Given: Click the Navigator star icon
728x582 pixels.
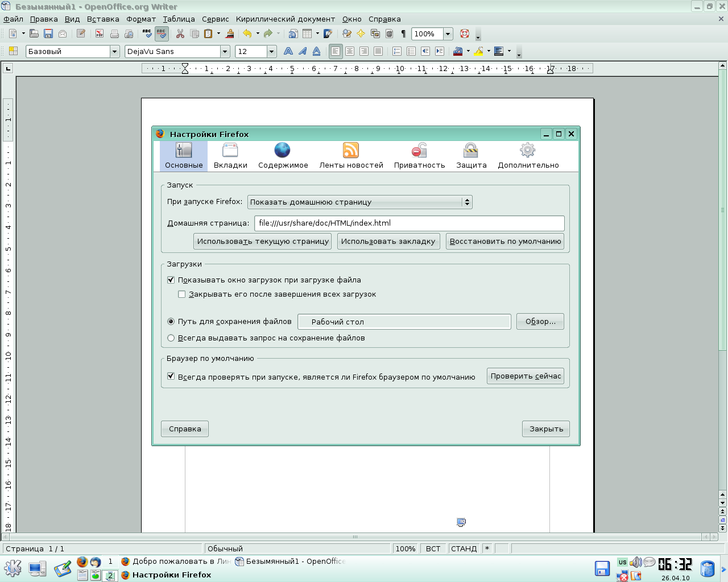Looking at the screenshot, I should tap(361, 34).
